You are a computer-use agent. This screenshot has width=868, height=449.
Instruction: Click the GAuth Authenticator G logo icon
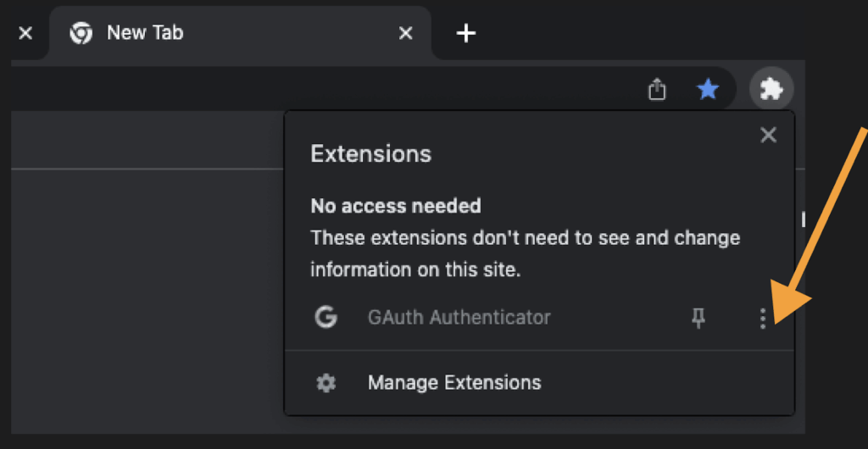[x=325, y=318]
